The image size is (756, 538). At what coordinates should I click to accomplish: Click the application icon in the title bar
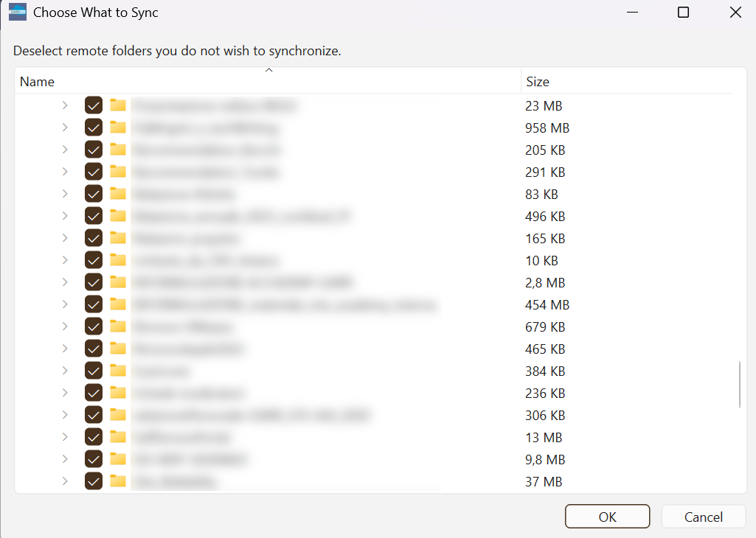17,12
